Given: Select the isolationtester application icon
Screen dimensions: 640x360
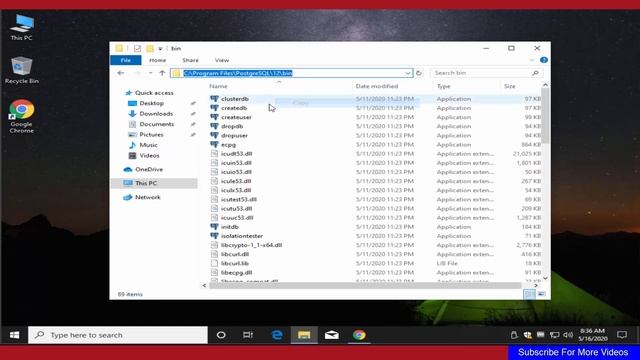Looking at the screenshot, I should (x=214, y=236).
